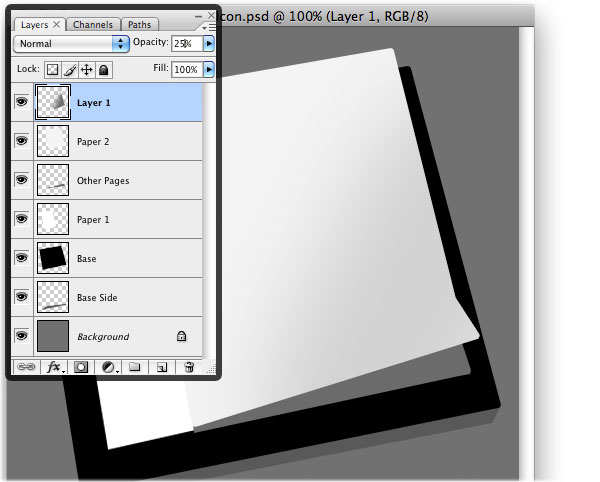Click the panel resize grip corner
Image resolution: width=600 pixels, height=482 pixels.
click(x=211, y=369)
